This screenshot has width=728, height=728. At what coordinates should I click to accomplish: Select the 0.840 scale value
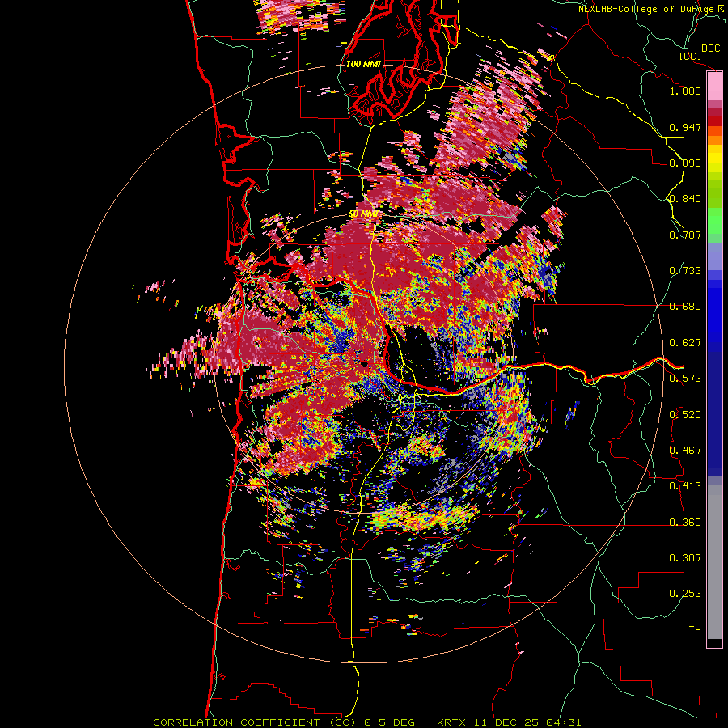pyautogui.click(x=685, y=199)
